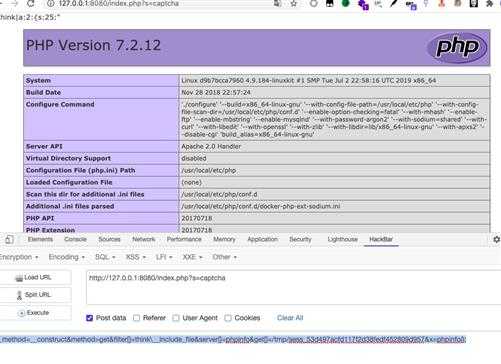
Task: Open the Security tab
Action: (300, 239)
